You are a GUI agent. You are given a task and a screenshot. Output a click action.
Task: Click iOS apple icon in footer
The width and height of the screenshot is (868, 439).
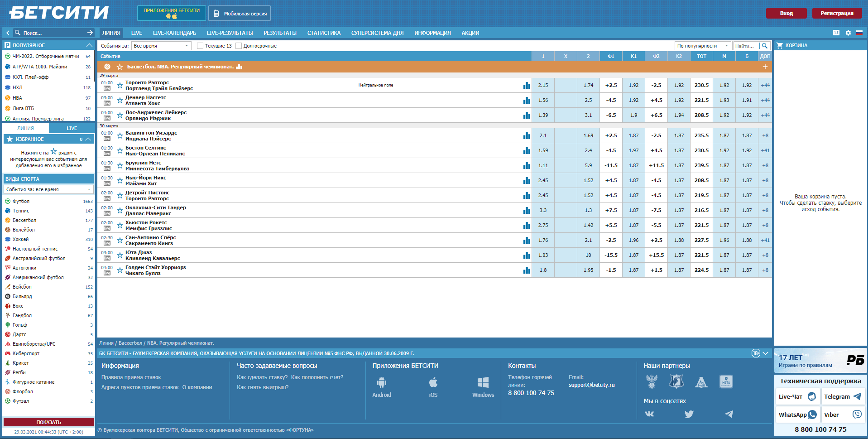click(x=433, y=383)
